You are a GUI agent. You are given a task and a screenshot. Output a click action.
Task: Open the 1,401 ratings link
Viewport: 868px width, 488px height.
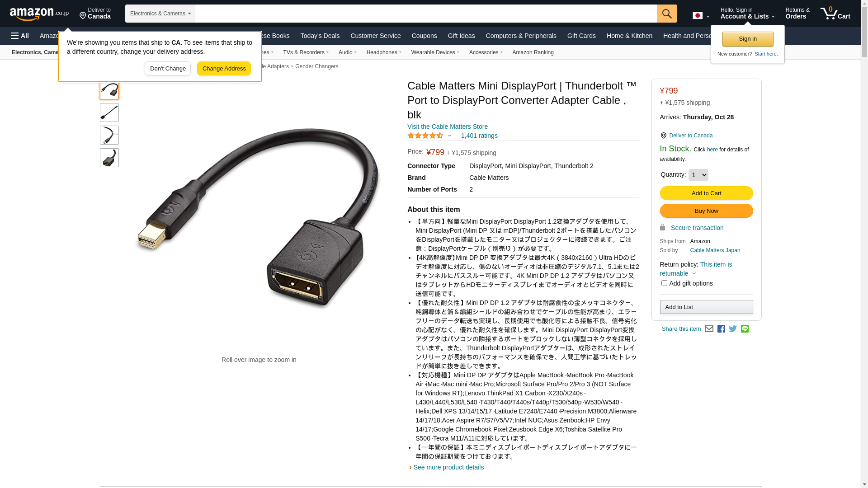point(479,136)
